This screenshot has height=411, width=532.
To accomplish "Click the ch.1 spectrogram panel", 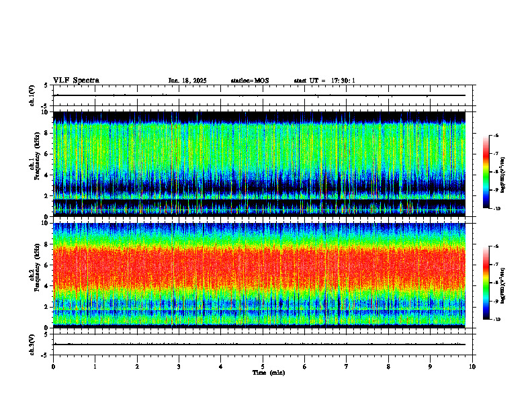I will tap(259, 164).
